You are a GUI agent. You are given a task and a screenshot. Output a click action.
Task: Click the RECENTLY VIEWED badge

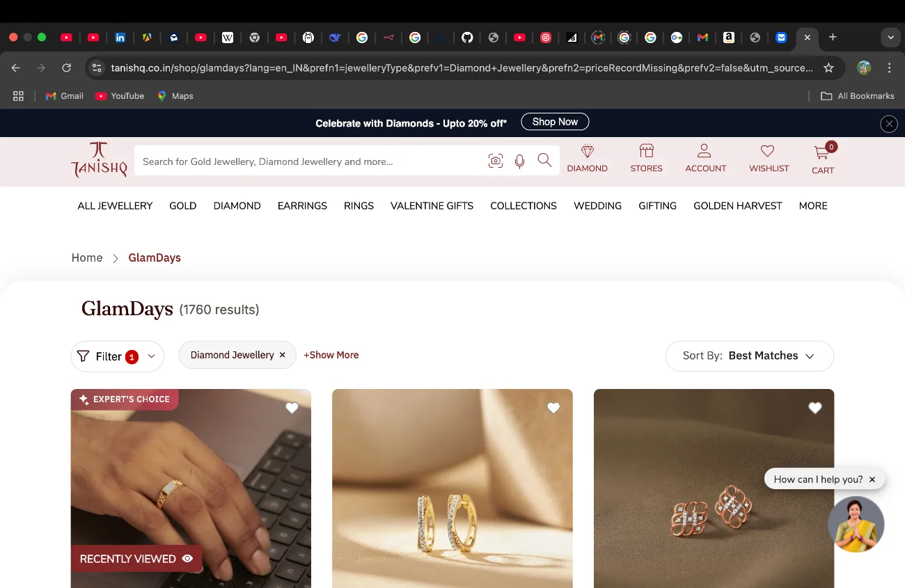136,559
